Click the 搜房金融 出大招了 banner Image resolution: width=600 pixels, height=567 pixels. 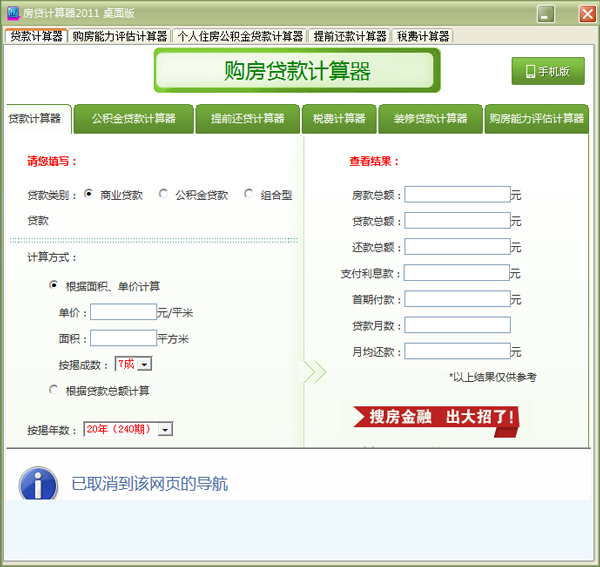point(436,420)
